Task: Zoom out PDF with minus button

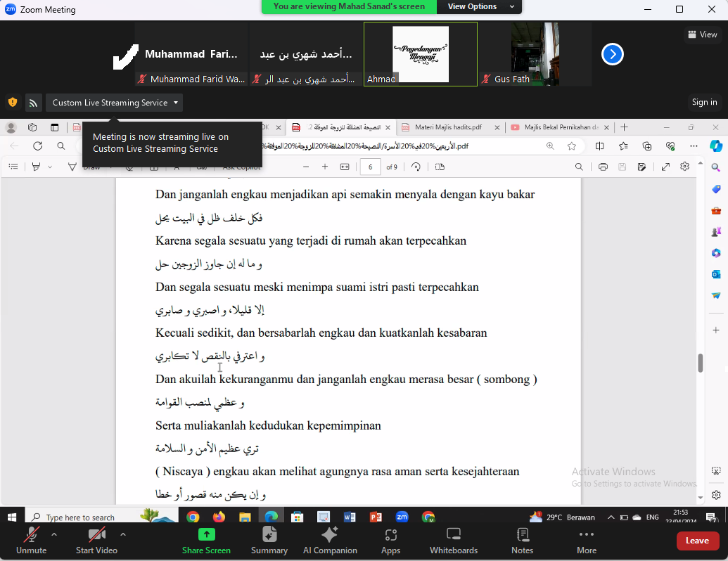Action: [305, 167]
